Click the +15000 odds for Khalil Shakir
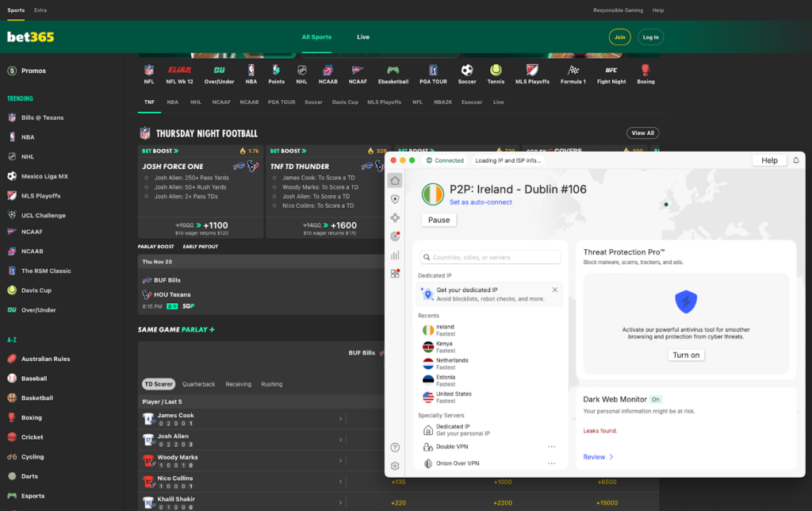 (607, 503)
